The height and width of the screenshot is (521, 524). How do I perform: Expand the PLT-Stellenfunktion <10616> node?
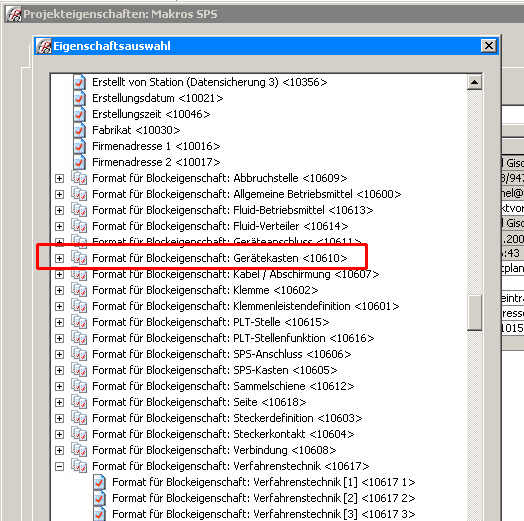click(59, 339)
